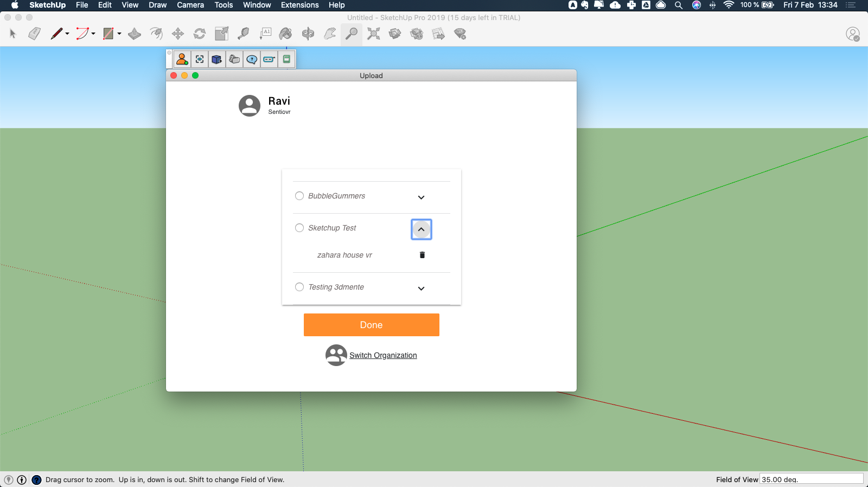
Task: Open the SketchUp application menu
Action: click(x=48, y=5)
